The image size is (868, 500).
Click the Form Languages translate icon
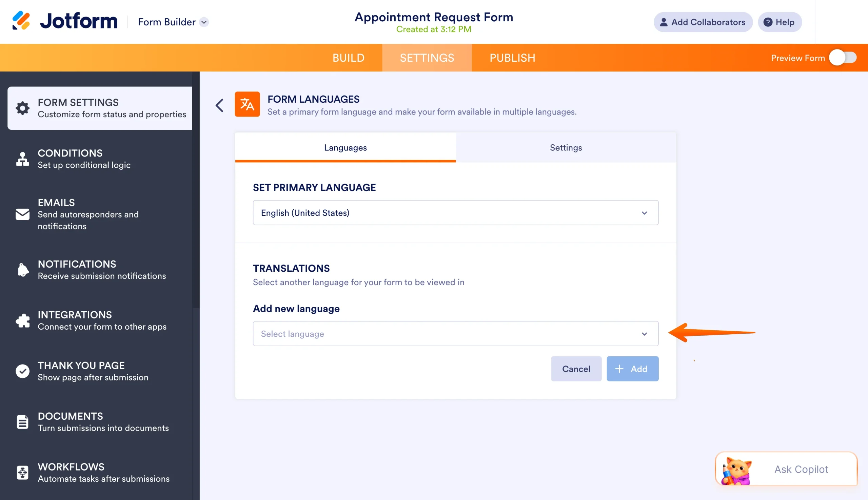(247, 104)
